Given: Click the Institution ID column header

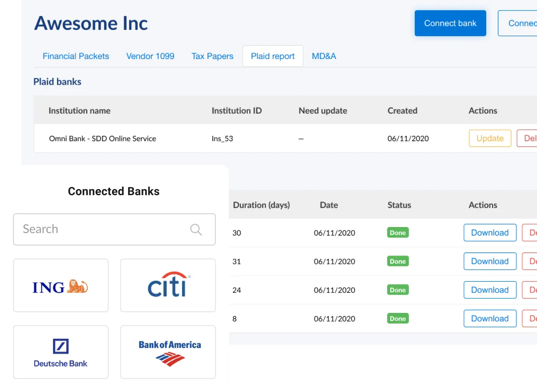Looking at the screenshot, I should (237, 110).
